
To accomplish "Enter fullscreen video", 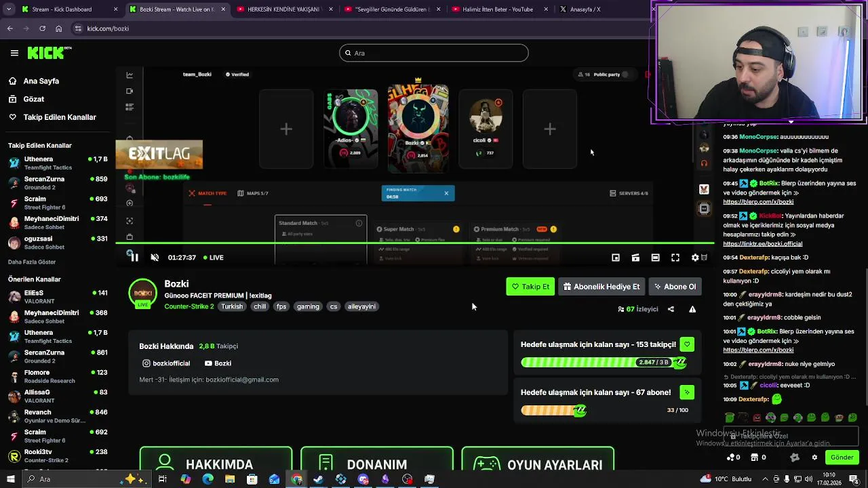I will 675,258.
